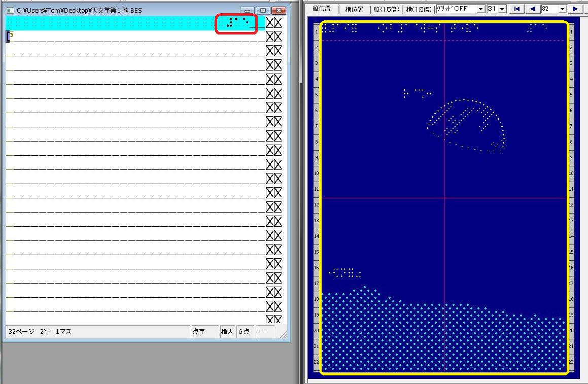This screenshot has width=588, height=384.
Task: Click the semicircle dot figure in the preview
Action: [x=467, y=125]
